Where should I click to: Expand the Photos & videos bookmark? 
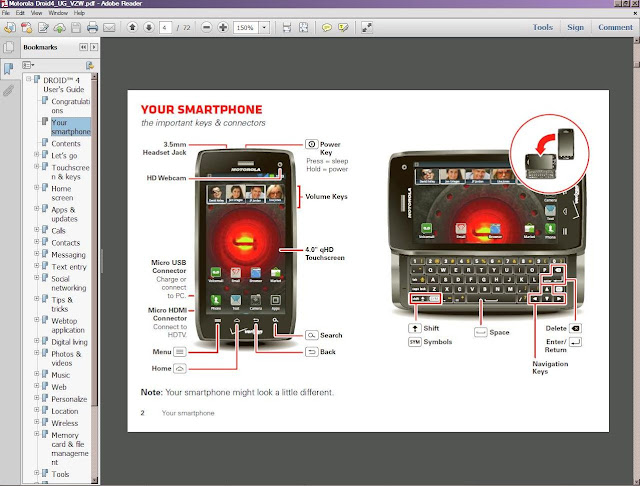[37, 353]
